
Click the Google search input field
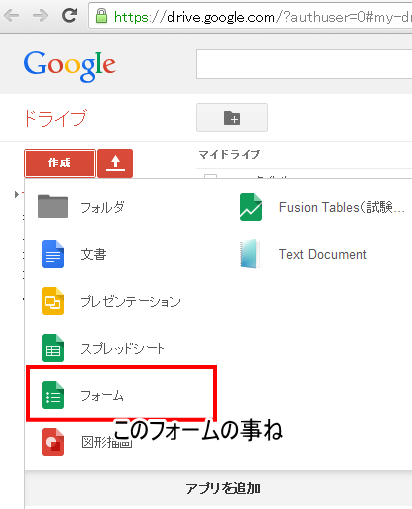pyautogui.click(x=304, y=64)
